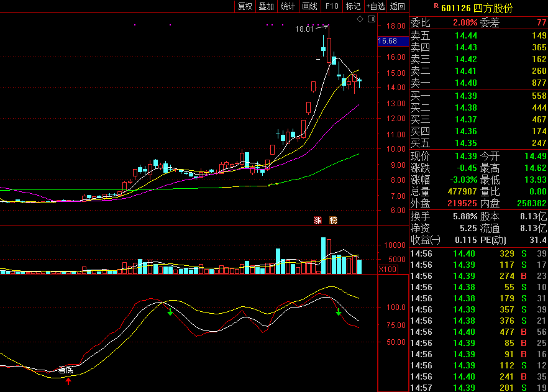548x392 pixels.
Task: Click the diamond icon above chart
Action: (360, 19)
